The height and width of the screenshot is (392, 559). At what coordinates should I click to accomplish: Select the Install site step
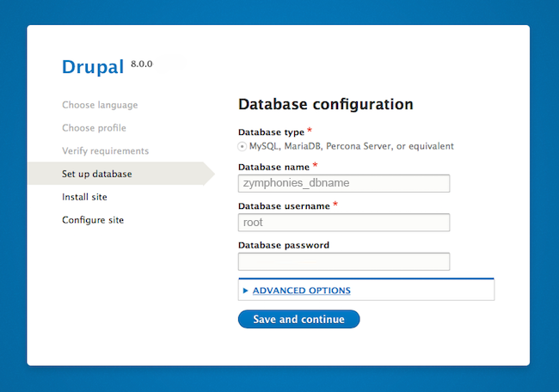pyautogui.click(x=84, y=197)
